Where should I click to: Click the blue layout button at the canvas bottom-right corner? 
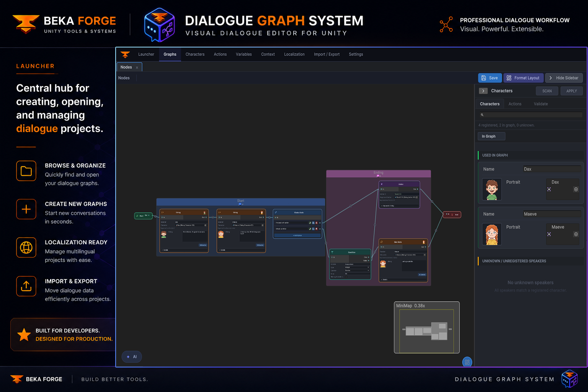click(x=467, y=361)
